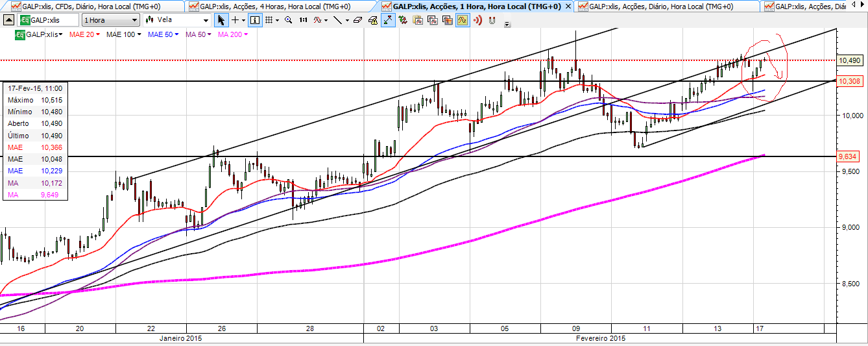Expand the indicator wave dropdown arrow

[326, 20]
